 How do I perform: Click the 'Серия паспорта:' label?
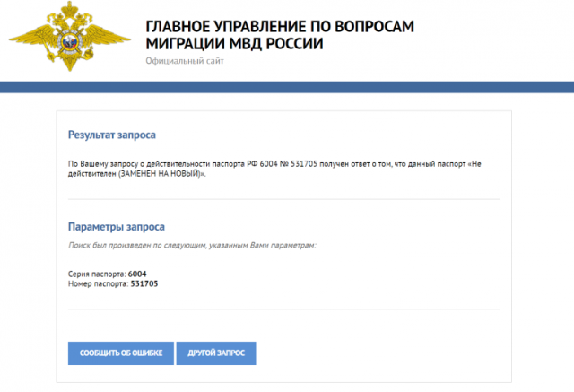(x=97, y=273)
